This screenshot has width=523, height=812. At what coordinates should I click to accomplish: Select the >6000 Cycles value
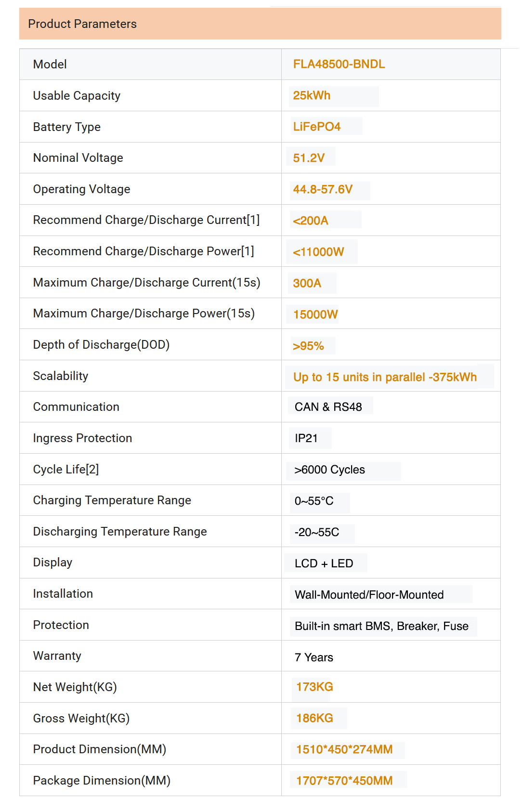pyautogui.click(x=330, y=470)
